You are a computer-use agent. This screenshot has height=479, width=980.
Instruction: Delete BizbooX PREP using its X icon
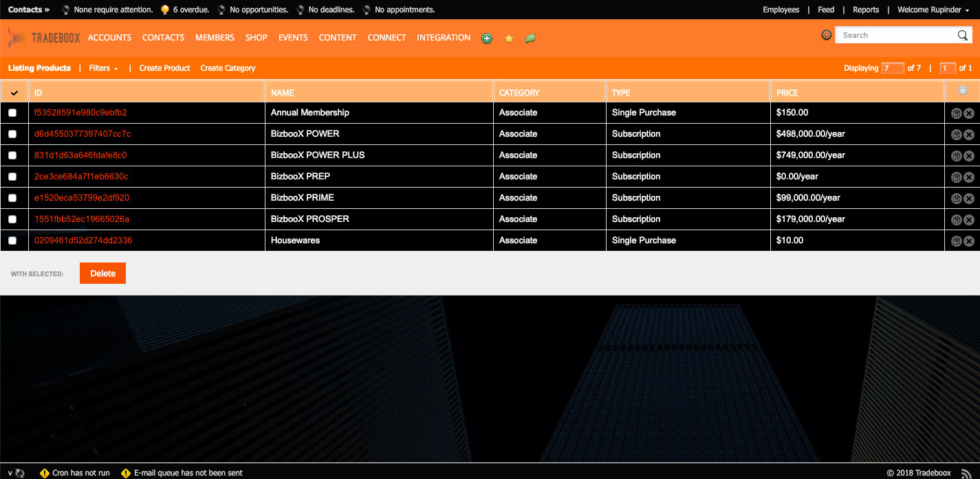968,177
